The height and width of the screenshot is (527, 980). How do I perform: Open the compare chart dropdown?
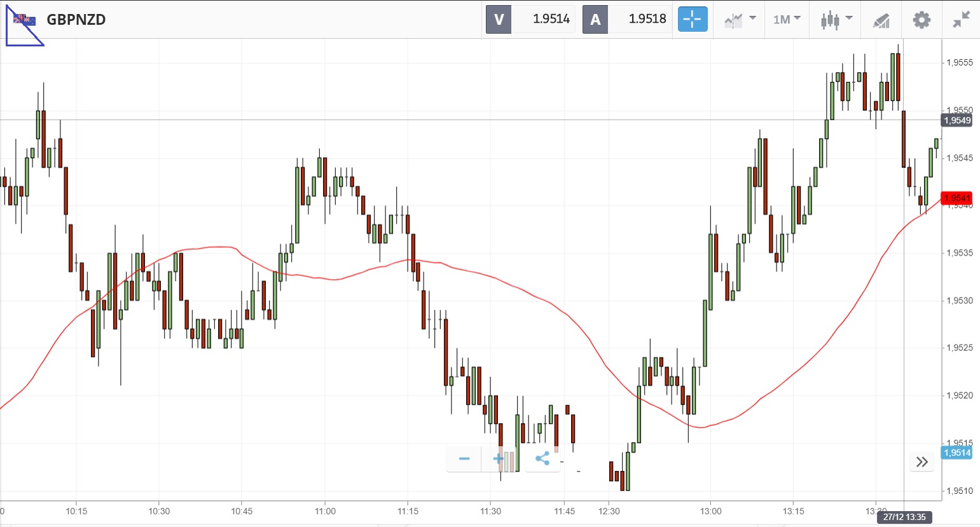[740, 20]
